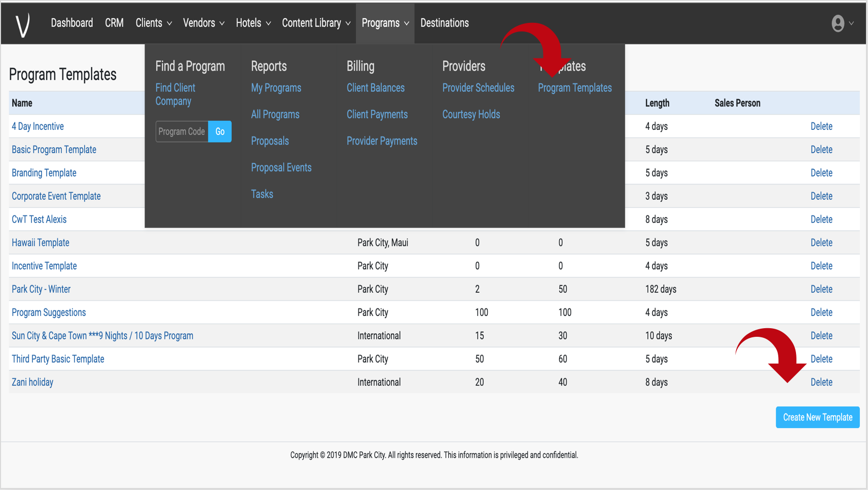868x490 pixels.
Task: Delete the Hawaii Template row
Action: coord(821,242)
